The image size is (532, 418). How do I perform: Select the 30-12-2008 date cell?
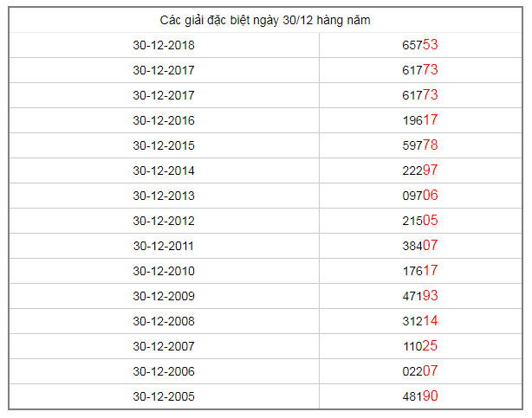point(164,321)
